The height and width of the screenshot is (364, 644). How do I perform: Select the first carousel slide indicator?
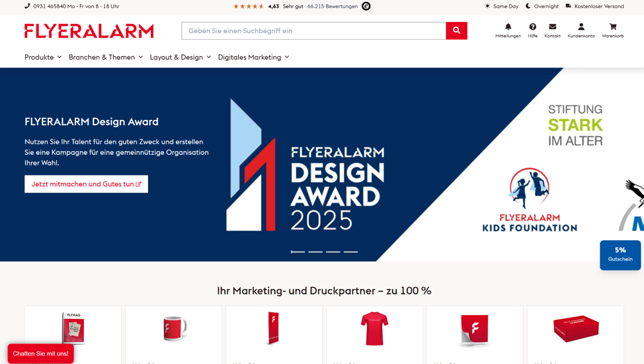pyautogui.click(x=298, y=251)
